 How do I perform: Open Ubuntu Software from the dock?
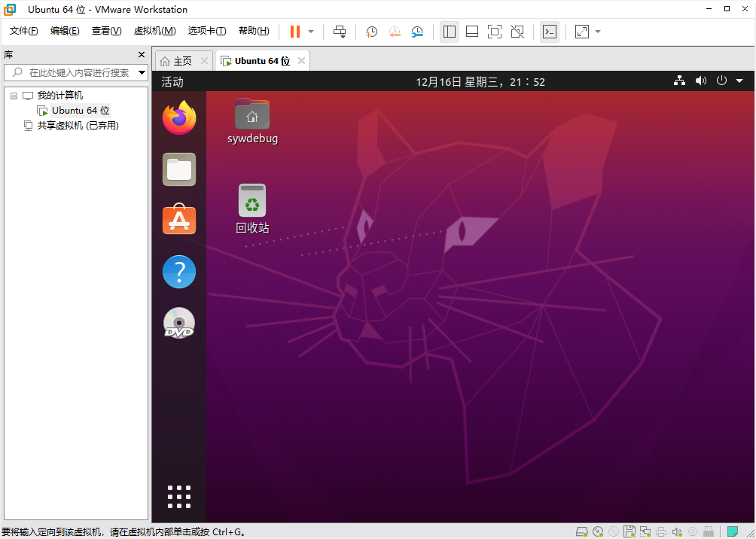[x=179, y=219]
